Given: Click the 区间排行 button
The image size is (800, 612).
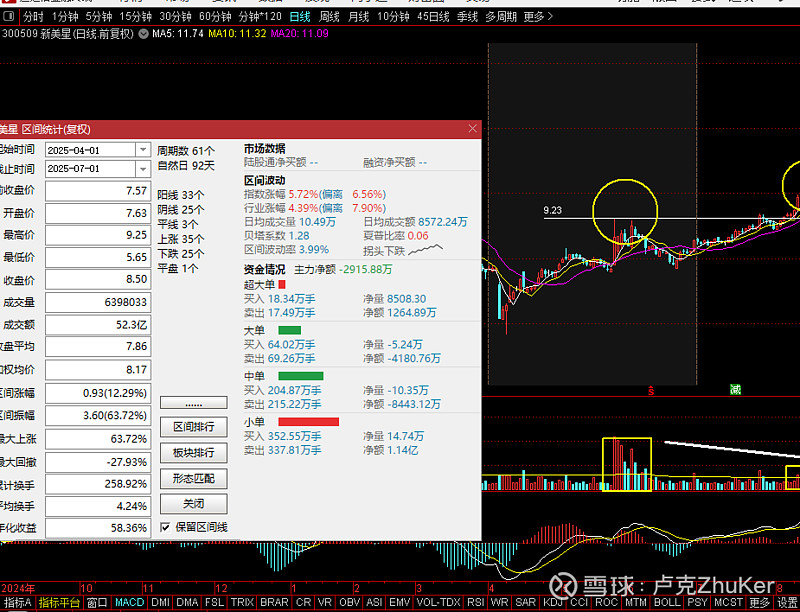Looking at the screenshot, I should [x=194, y=427].
